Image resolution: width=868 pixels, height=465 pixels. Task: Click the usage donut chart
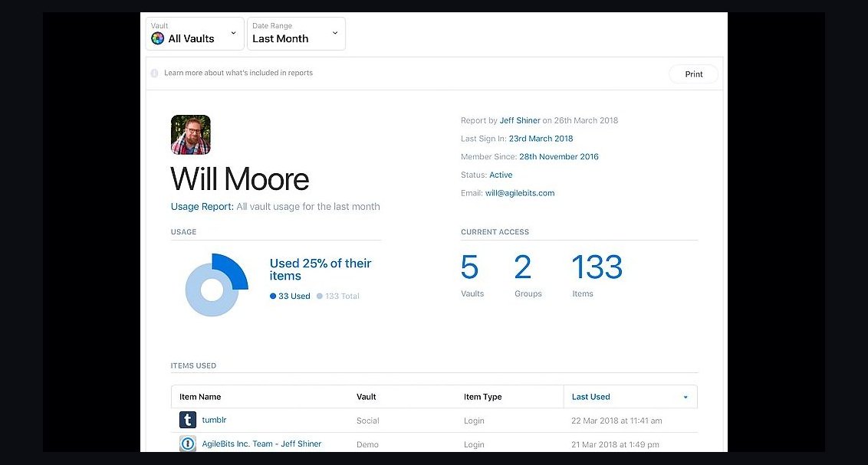coord(216,285)
